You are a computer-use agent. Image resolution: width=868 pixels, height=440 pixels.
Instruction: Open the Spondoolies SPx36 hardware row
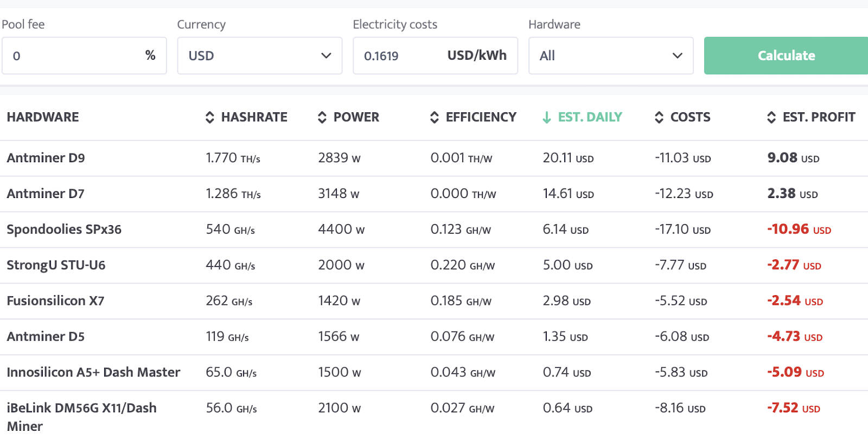click(434, 229)
